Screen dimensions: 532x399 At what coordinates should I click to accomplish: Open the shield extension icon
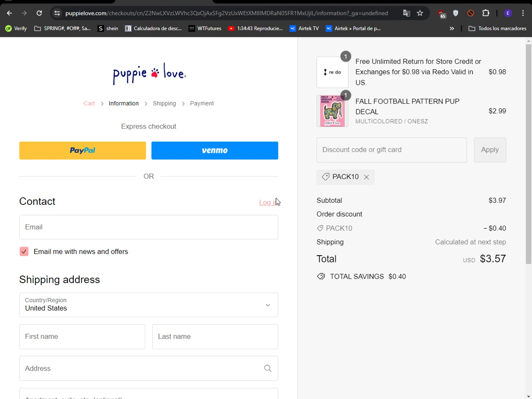coord(456,13)
